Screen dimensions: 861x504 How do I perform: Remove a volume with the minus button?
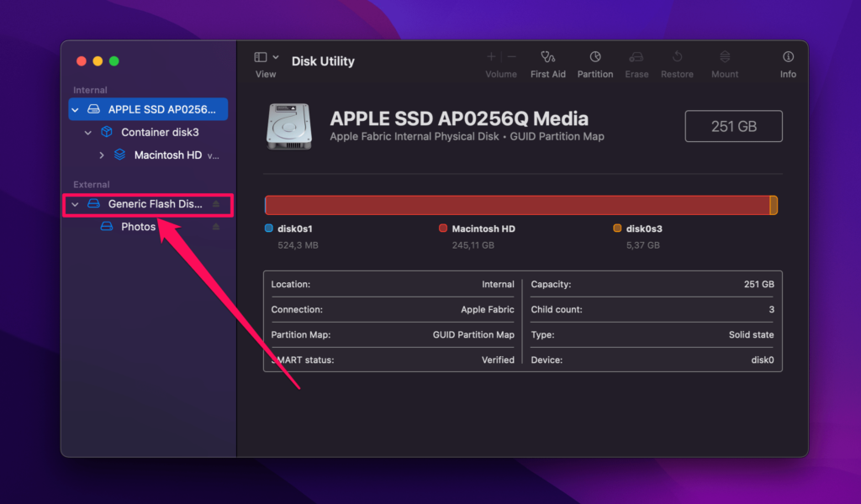pyautogui.click(x=512, y=56)
